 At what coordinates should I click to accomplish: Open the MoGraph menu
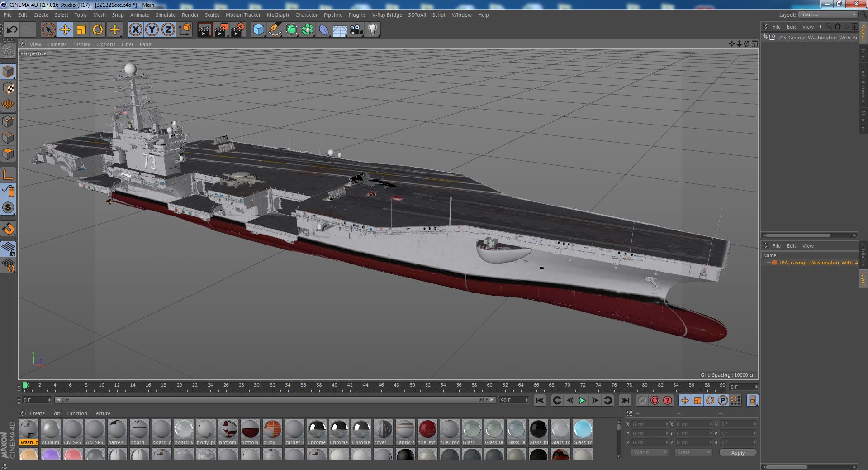tap(278, 15)
